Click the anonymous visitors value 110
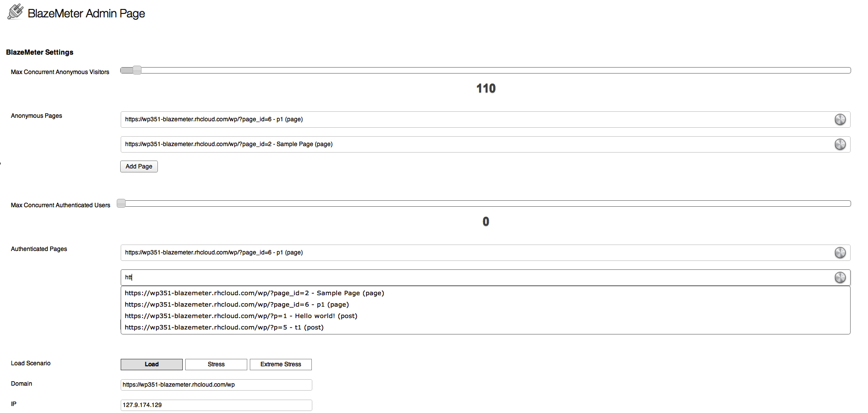 tap(486, 88)
